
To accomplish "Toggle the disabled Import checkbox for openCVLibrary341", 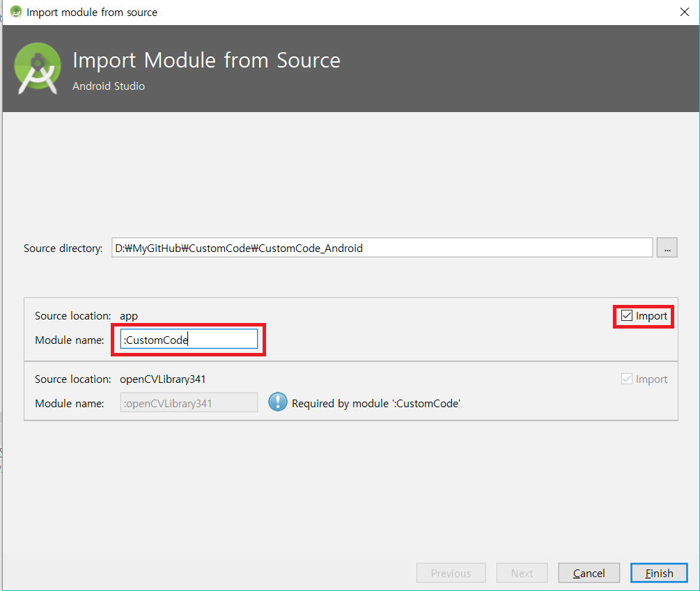I will (x=627, y=379).
